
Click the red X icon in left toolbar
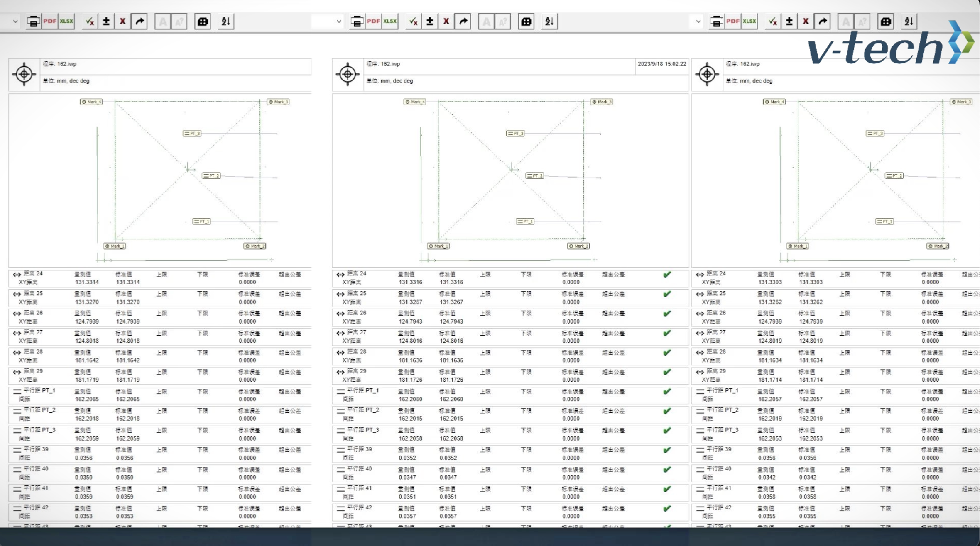122,21
